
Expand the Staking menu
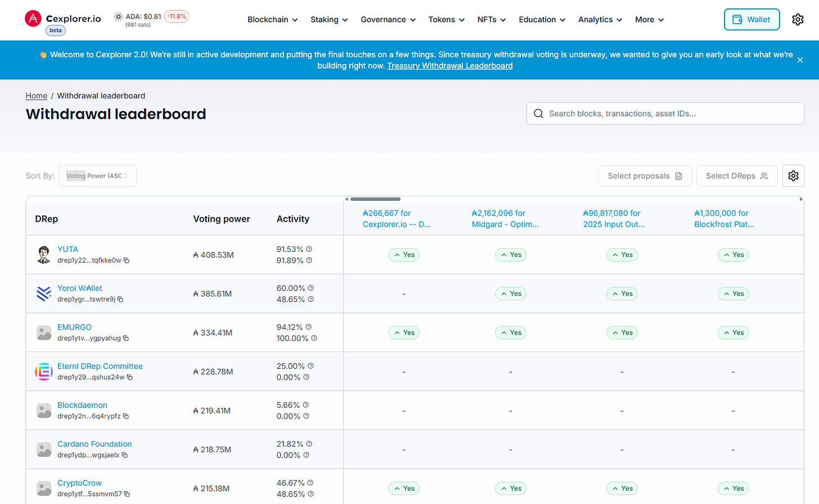click(x=329, y=20)
